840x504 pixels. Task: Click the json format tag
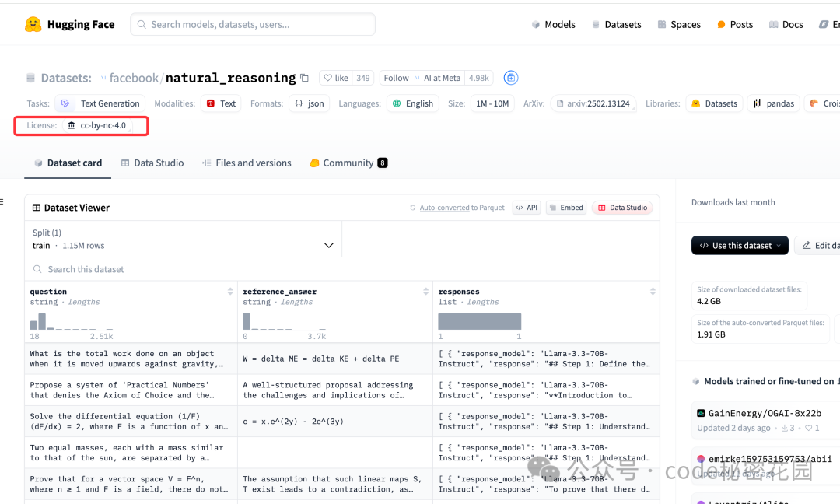pyautogui.click(x=309, y=103)
